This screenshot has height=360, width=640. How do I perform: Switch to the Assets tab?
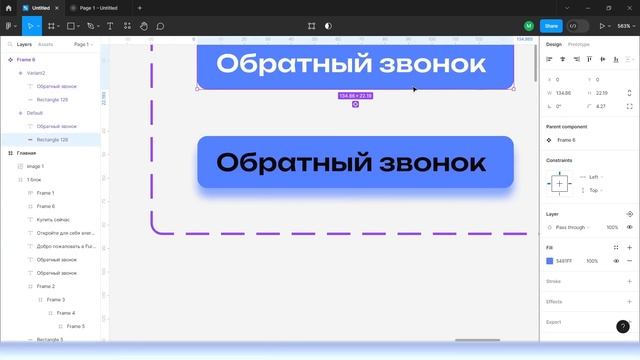click(45, 44)
